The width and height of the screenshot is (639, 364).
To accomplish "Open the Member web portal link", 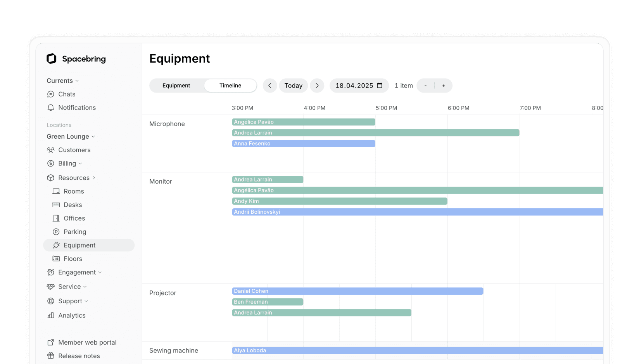I will point(87,342).
